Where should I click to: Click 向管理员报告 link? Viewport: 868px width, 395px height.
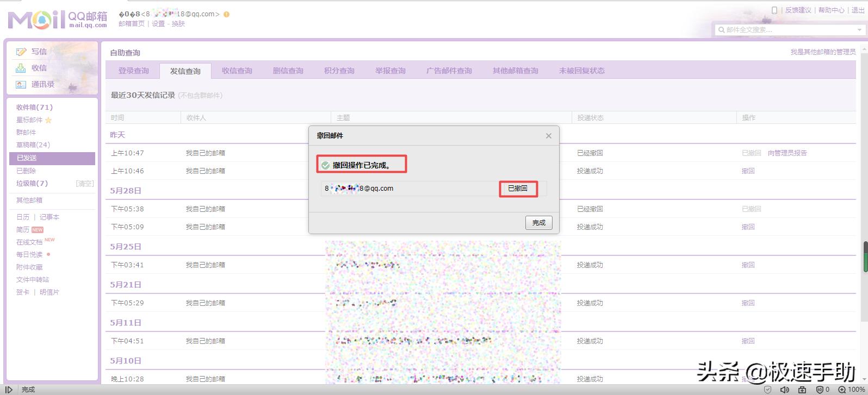787,153
